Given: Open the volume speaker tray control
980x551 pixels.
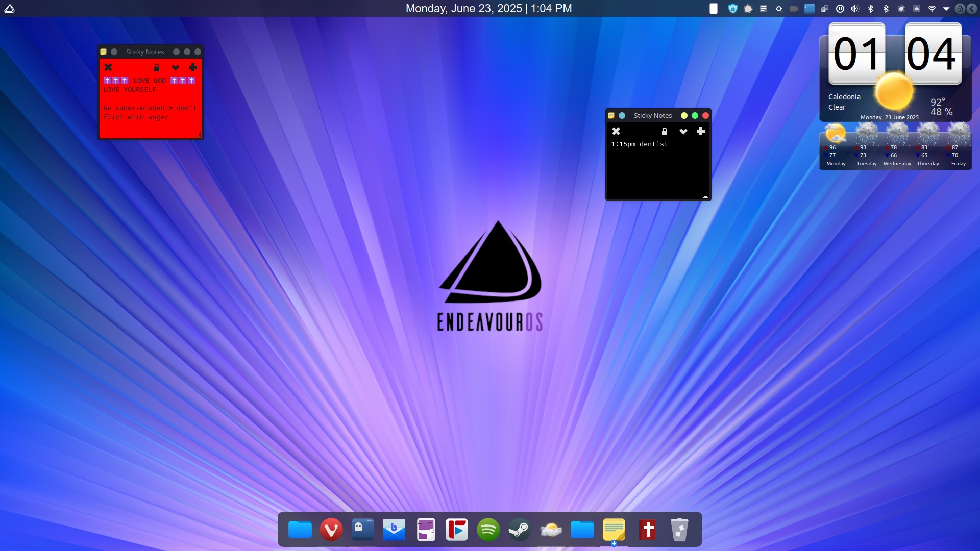Looking at the screenshot, I should pyautogui.click(x=855, y=9).
